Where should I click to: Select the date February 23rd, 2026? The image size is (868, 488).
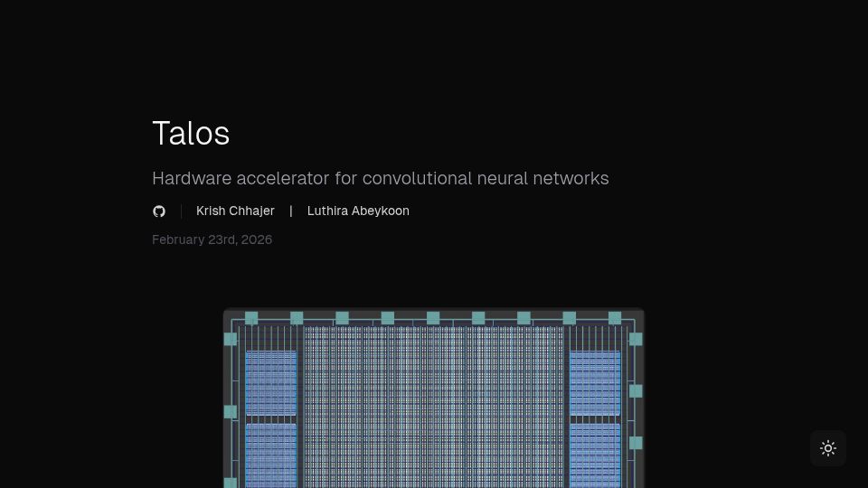pyautogui.click(x=212, y=239)
